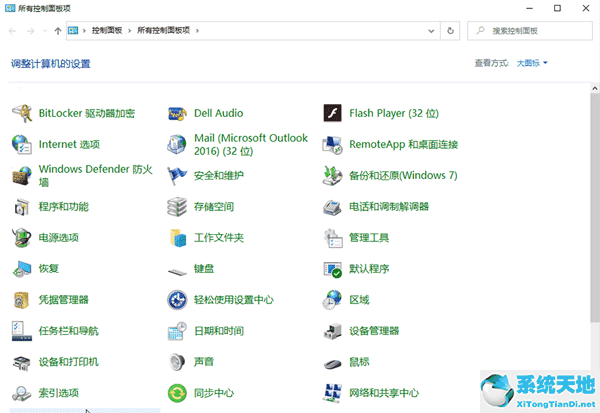
Task: Open the 同步中心 green sync icon
Action: [177, 393]
